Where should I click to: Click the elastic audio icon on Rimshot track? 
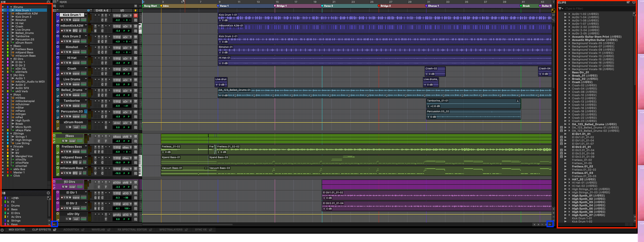pyautogui.click(x=57, y=53)
